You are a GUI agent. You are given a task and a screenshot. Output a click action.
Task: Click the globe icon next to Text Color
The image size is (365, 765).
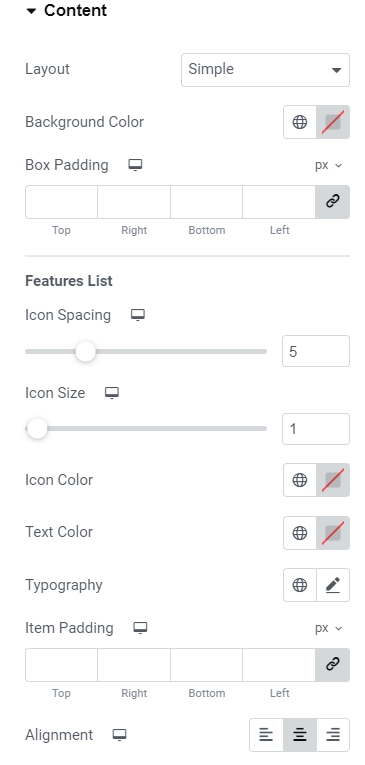click(300, 533)
